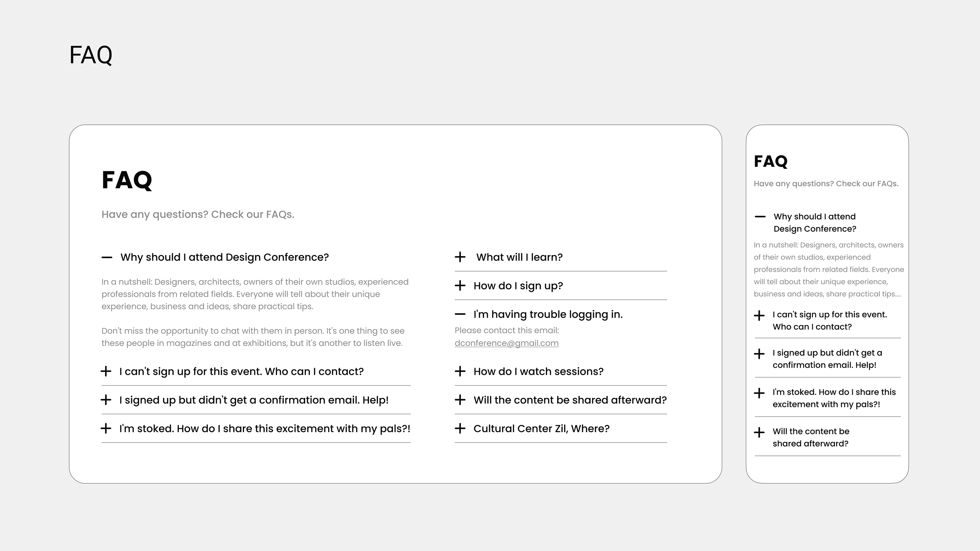Click plus icon beside 'How do I watch sessions?'
This screenshot has width=980, height=551.
pos(460,371)
